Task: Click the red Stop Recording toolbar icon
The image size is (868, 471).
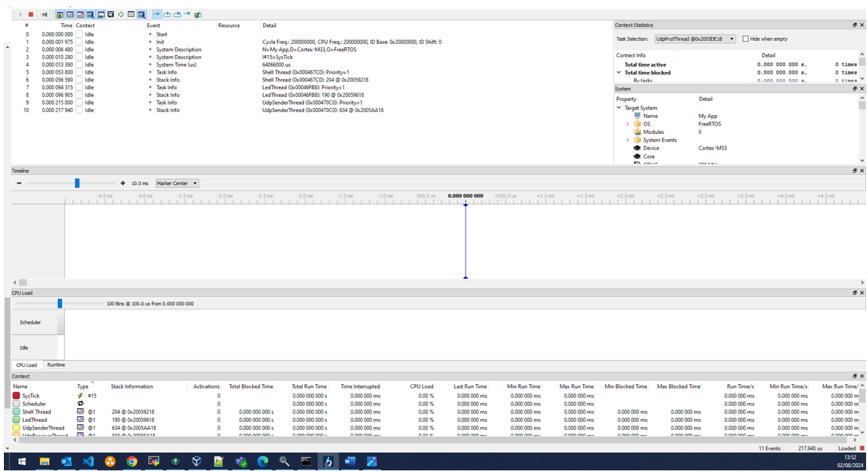Action: point(30,14)
